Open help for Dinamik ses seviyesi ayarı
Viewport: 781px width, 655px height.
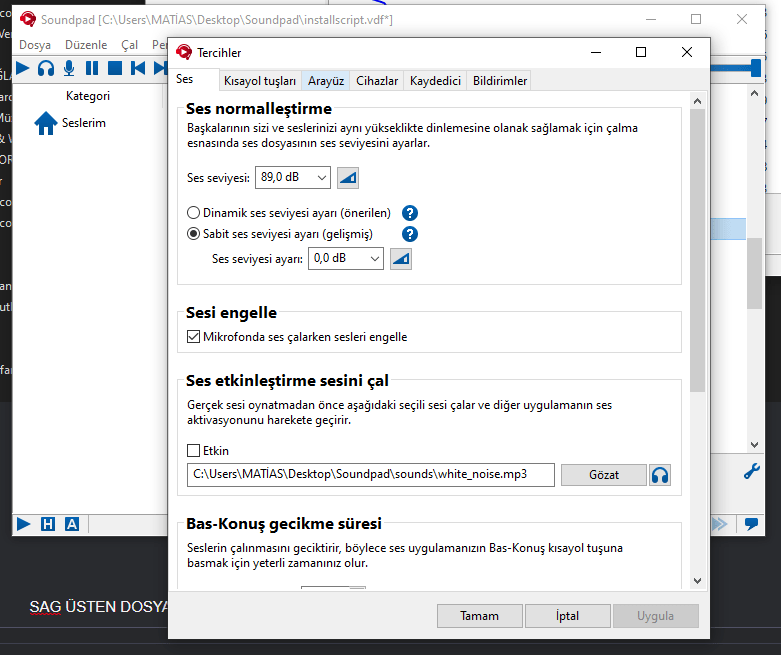tap(409, 213)
